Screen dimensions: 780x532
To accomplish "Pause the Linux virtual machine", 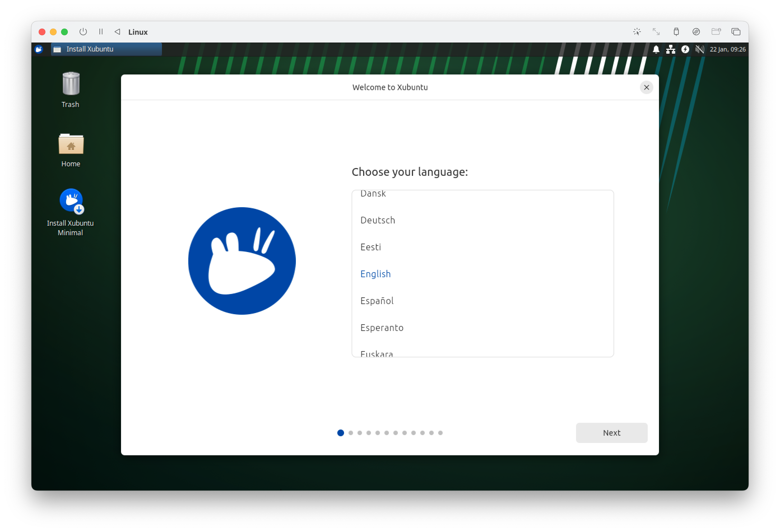I will click(x=101, y=32).
